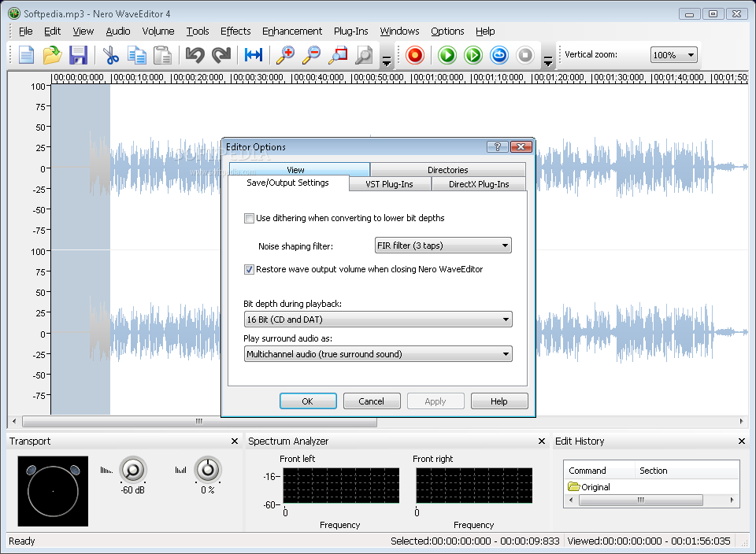756x554 pixels.
Task: Click the Help button in dialog
Action: [499, 401]
